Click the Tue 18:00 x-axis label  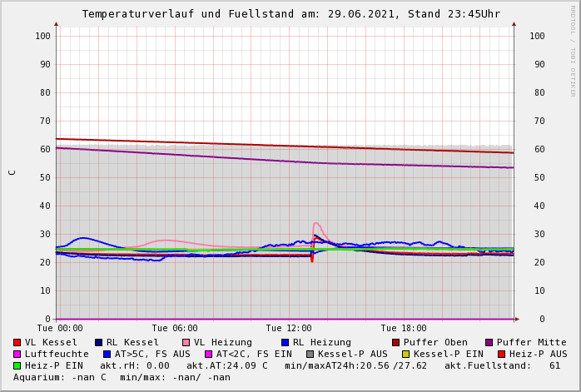pyautogui.click(x=404, y=329)
